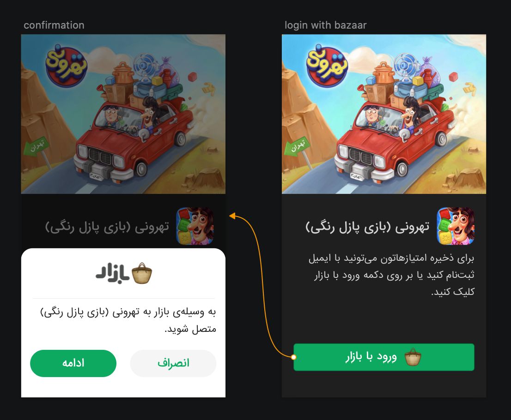Click the connection message text in the dialog
511x420 pixels.
pyautogui.click(x=128, y=320)
